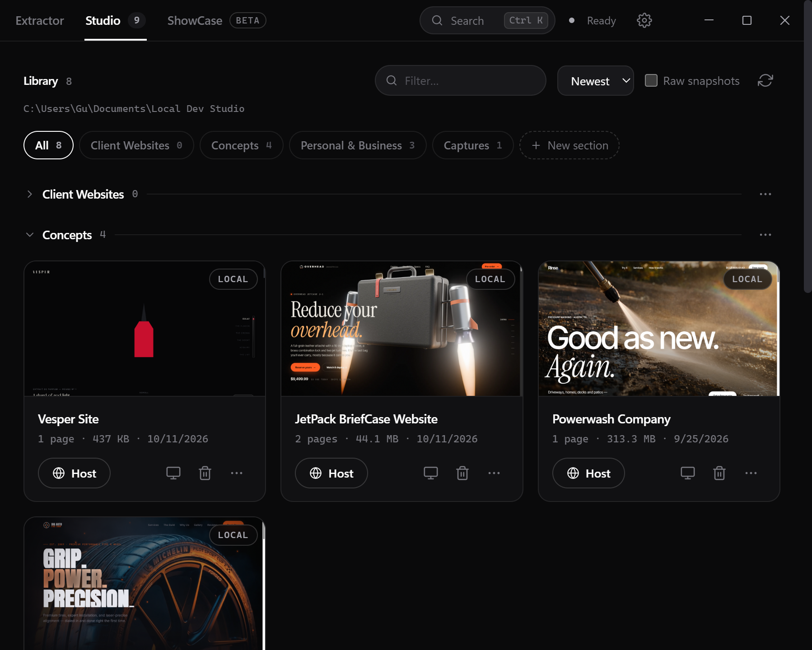Host the Vesper Site
Viewport: 812px width, 650px height.
click(74, 473)
